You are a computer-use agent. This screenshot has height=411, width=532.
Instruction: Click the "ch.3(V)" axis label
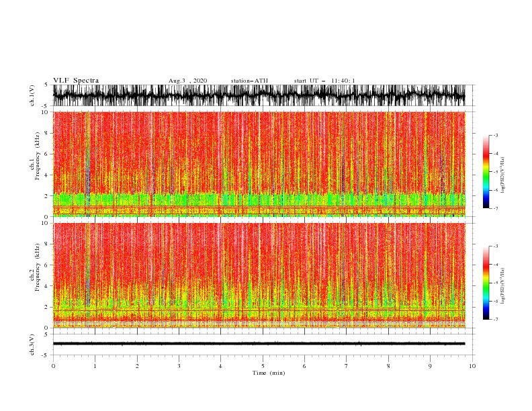32,345
